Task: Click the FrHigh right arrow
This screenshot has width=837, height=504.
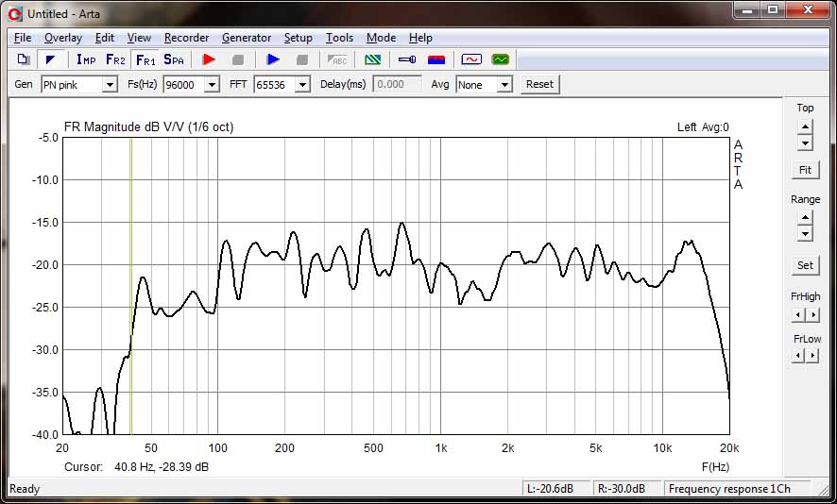Action: (812, 315)
